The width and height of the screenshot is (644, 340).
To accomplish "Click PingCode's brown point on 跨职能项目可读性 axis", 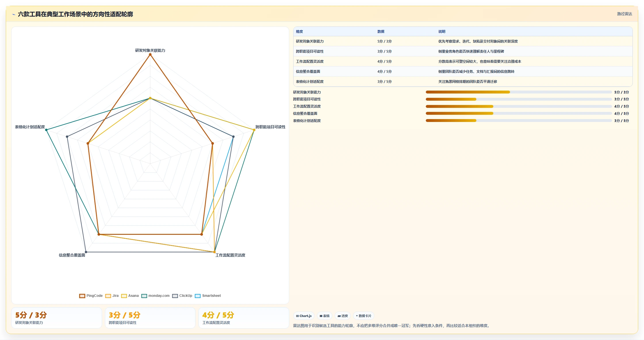I will click(212, 143).
